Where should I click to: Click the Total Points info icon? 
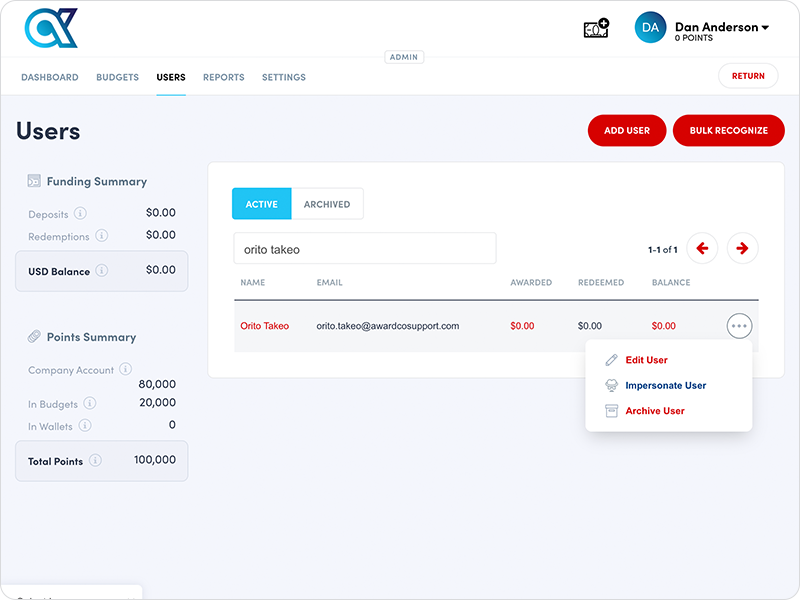pyautogui.click(x=95, y=460)
